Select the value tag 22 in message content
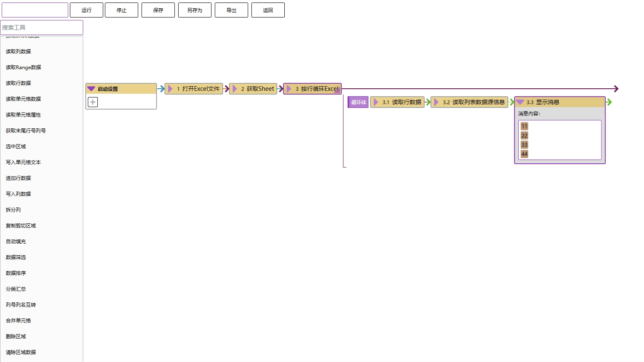The image size is (644, 362). point(524,135)
